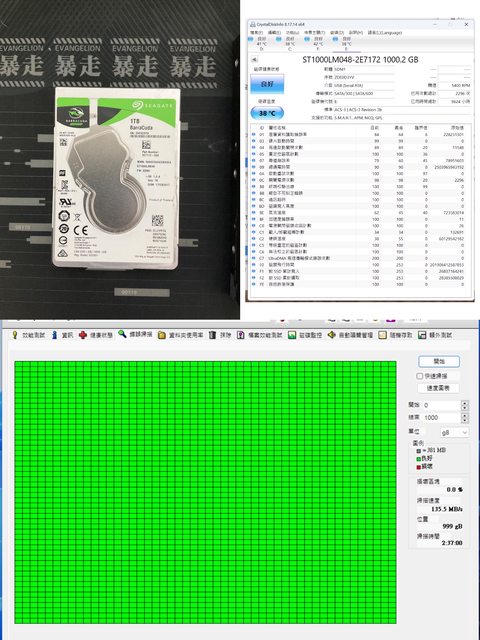
Task: Open the Edit (E) menu in CrystalDiskInfo
Action: pos(274,32)
